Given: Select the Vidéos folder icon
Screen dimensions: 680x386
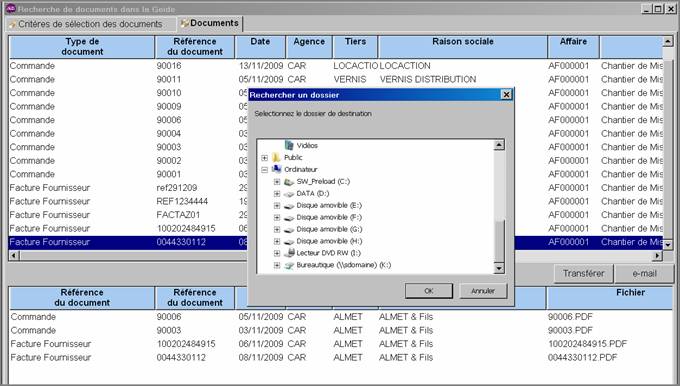Looking at the screenshot, I should click(x=289, y=145).
